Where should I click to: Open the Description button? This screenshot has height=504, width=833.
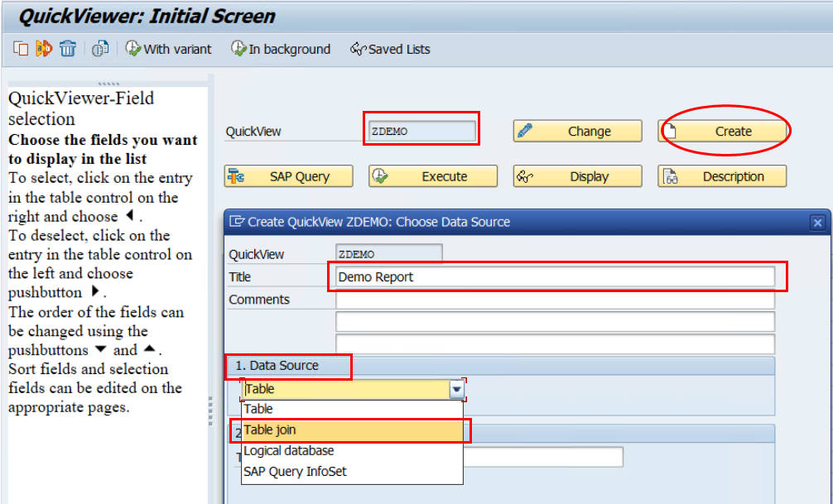coord(722,176)
